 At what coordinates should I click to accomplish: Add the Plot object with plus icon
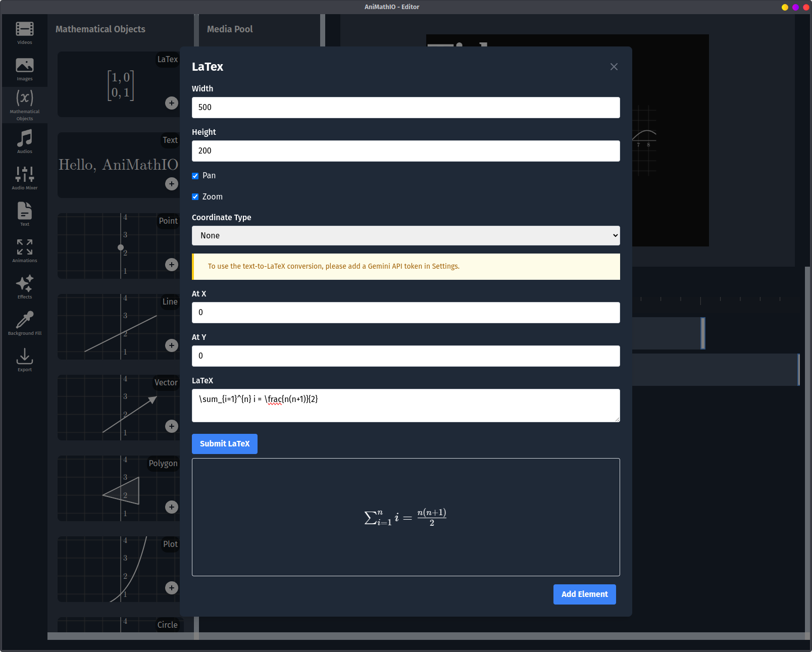pos(172,588)
